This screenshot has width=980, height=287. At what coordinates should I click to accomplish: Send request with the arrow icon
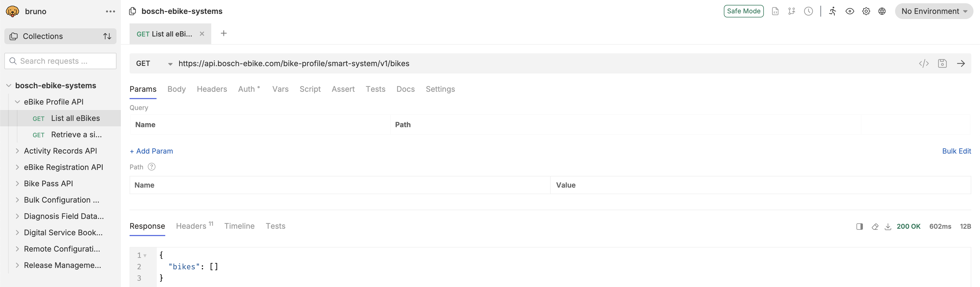(961, 63)
